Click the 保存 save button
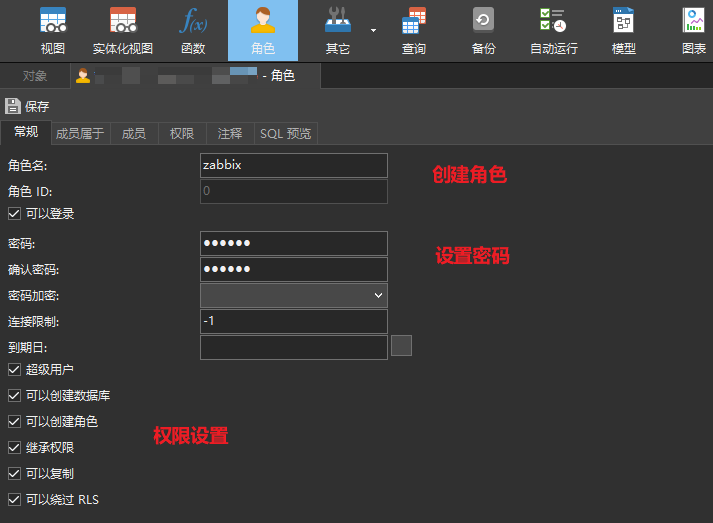The height and width of the screenshot is (523, 713). 27,106
